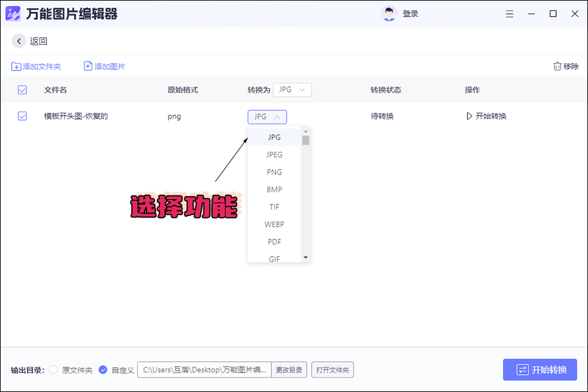Select PNG from the format list
Image resolution: width=588 pixels, height=392 pixels.
coord(274,172)
